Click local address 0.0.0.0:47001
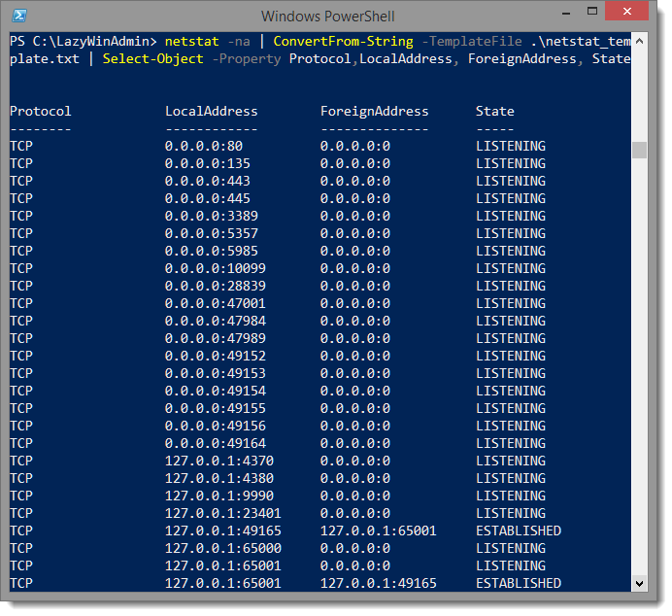672x616 pixels. tap(216, 304)
